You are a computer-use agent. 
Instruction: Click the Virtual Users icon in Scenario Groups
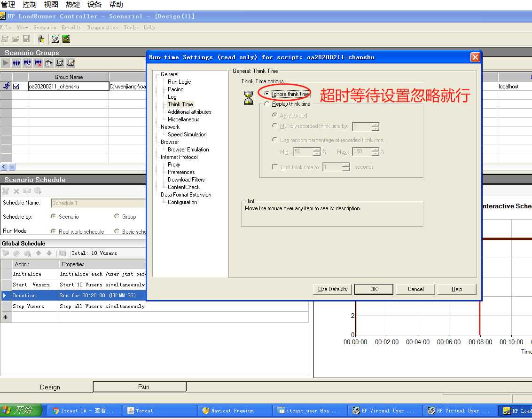tap(16, 63)
